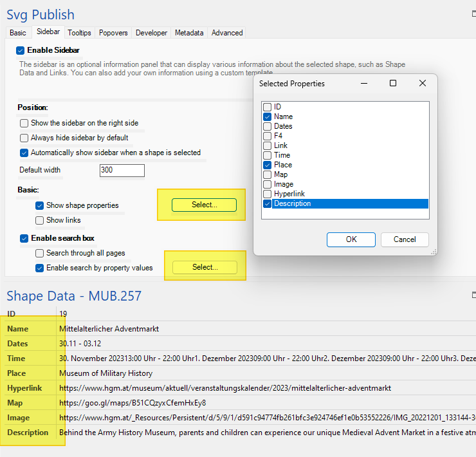This screenshot has height=457, width=476.
Task: Cancel the Selected Properties dialog
Action: click(x=405, y=239)
